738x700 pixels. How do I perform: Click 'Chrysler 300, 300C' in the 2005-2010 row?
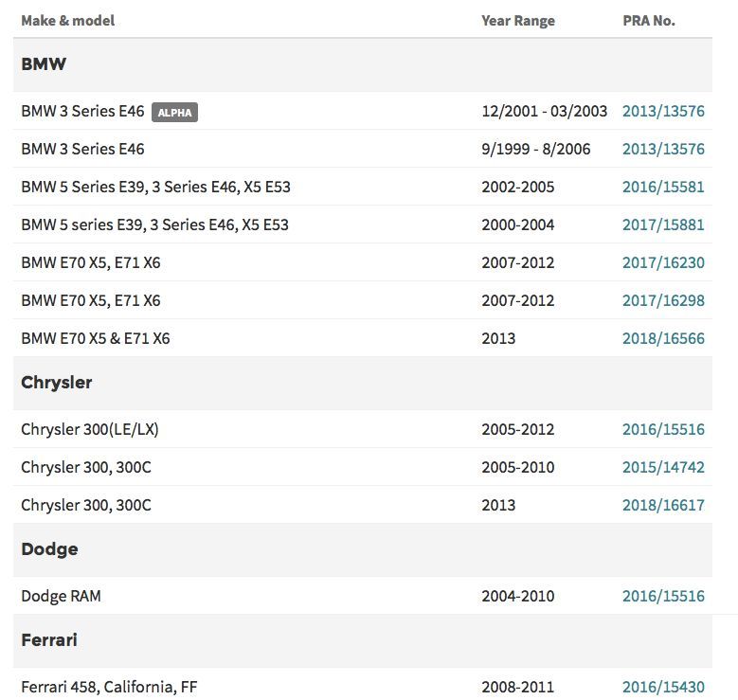(86, 467)
